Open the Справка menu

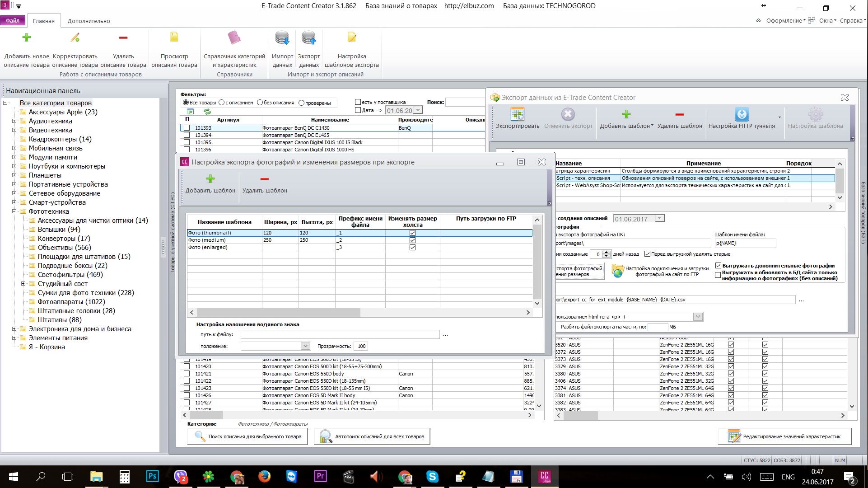853,21
